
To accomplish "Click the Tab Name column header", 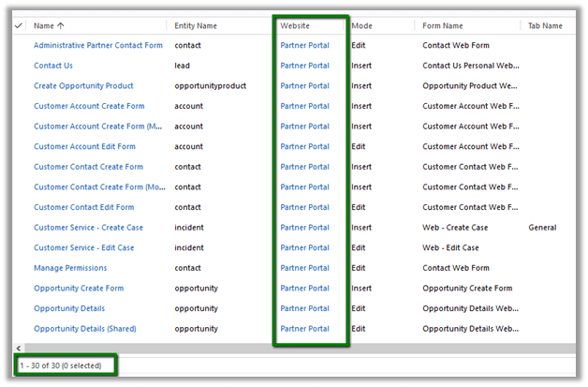I will pyautogui.click(x=545, y=25).
